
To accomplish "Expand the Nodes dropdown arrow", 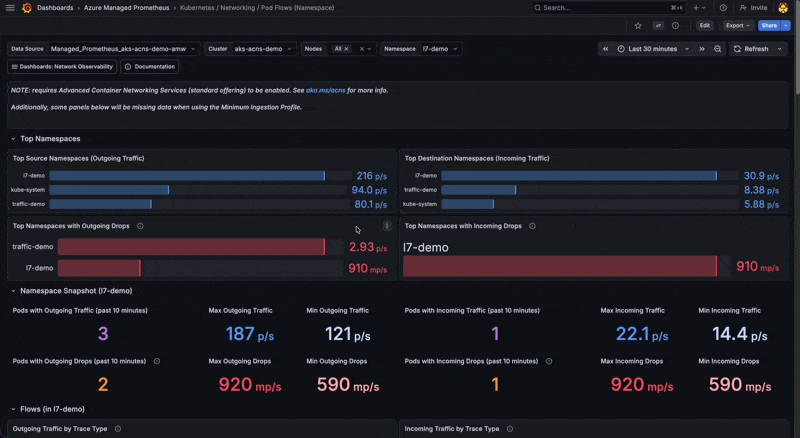I will (369, 49).
